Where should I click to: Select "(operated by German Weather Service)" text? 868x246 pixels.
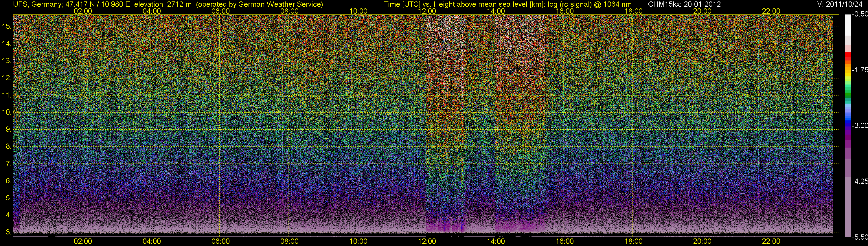[x=260, y=4]
